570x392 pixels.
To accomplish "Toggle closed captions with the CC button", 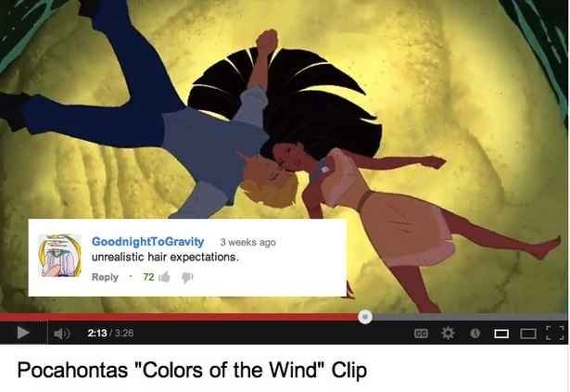I will [x=422, y=333].
